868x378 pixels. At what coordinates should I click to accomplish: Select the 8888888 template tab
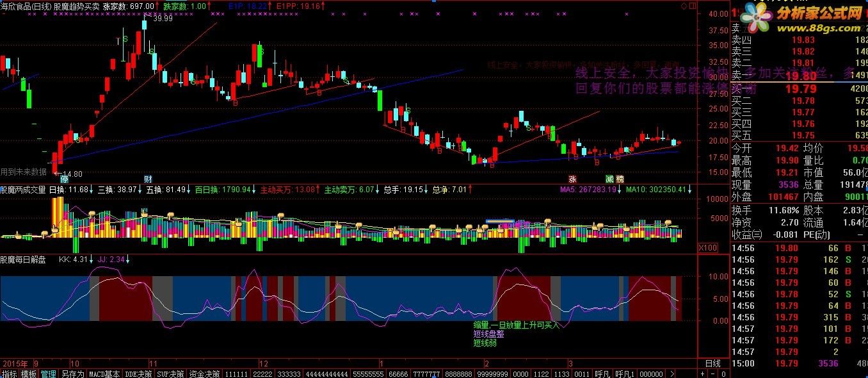point(458,374)
